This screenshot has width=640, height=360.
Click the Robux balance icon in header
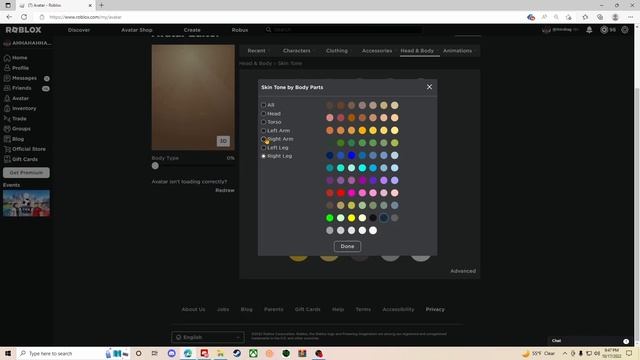coord(604,30)
